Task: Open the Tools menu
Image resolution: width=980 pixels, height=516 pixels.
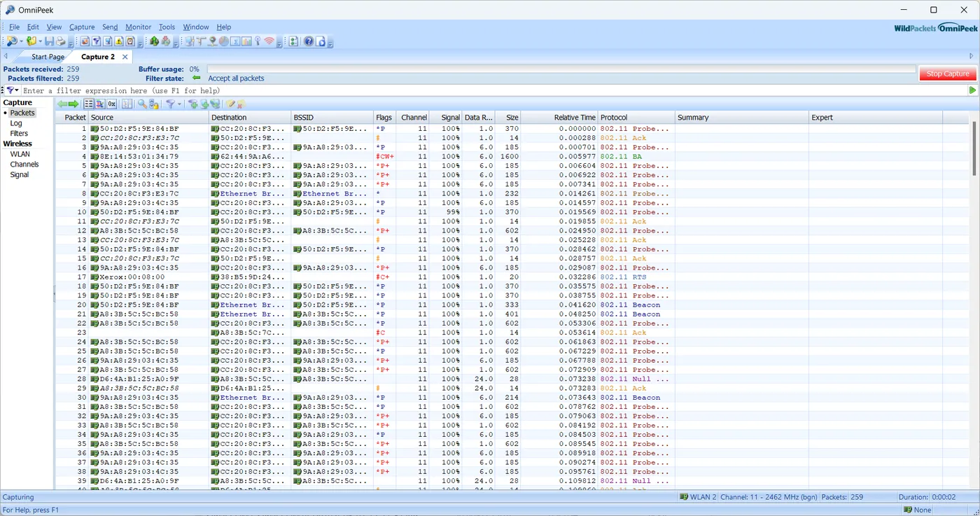Action: [167, 27]
